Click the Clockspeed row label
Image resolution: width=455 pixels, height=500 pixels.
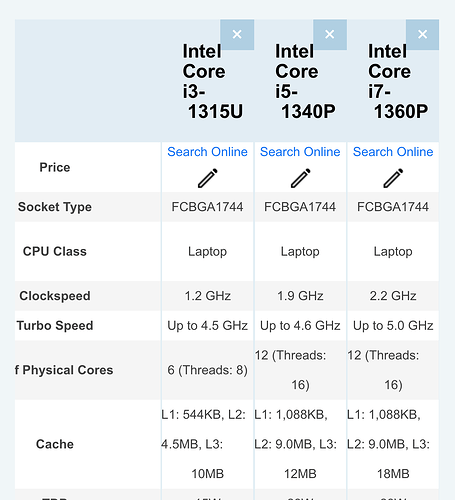click(55, 296)
